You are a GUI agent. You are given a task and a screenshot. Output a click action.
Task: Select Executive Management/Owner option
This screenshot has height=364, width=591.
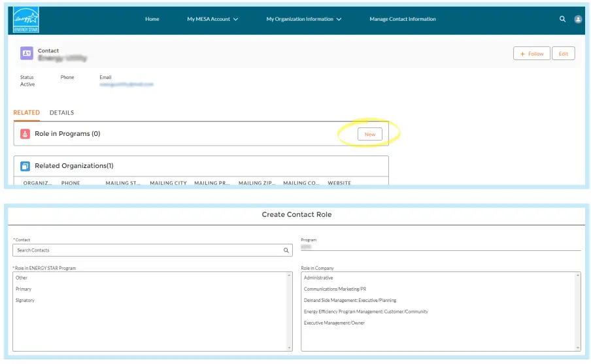tap(334, 323)
